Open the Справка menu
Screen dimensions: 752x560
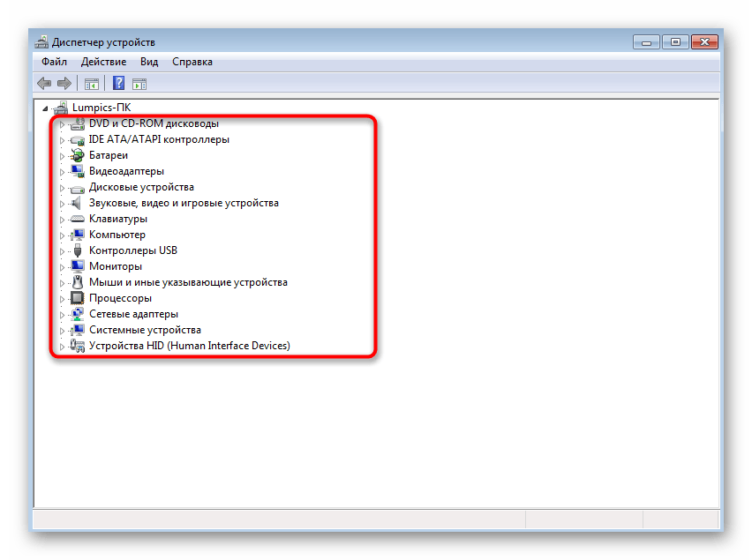pos(192,62)
